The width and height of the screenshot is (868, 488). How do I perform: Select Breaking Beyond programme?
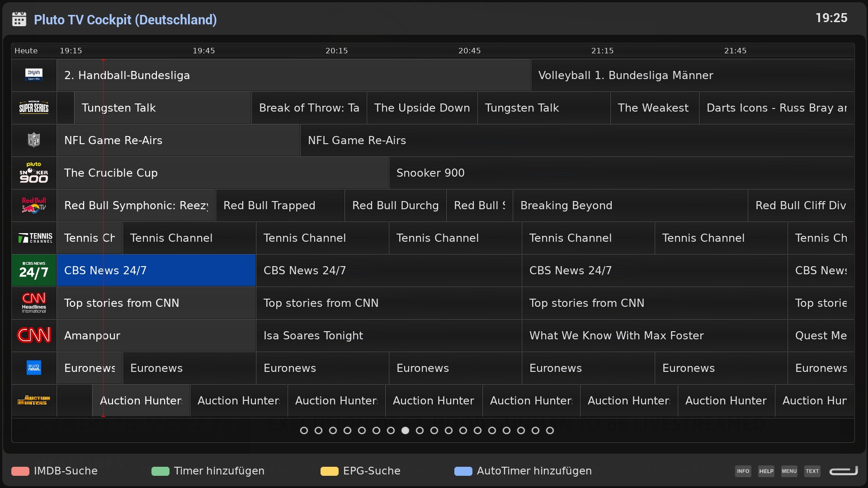tap(630, 205)
